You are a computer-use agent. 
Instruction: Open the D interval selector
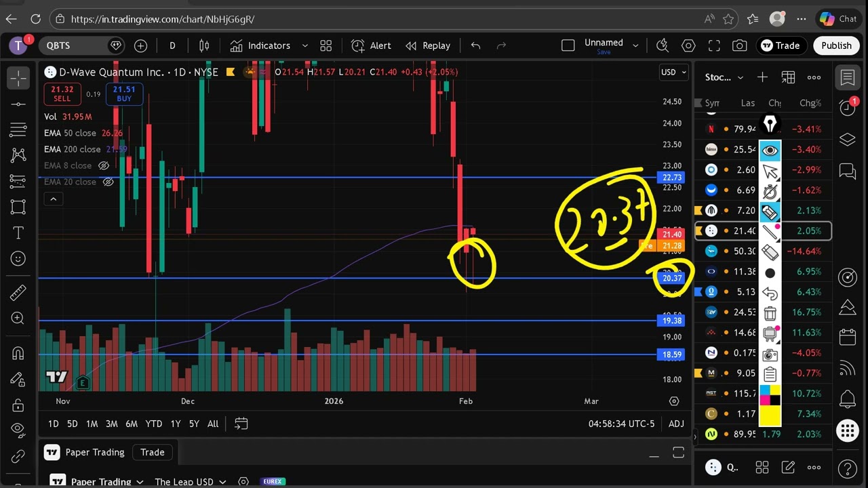(172, 45)
